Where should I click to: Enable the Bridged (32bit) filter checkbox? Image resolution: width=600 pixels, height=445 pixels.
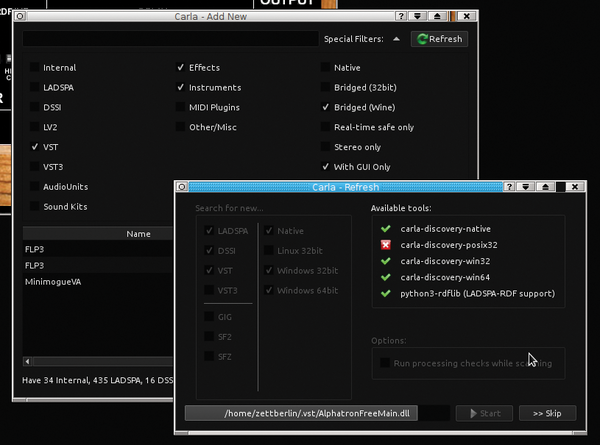(x=325, y=87)
